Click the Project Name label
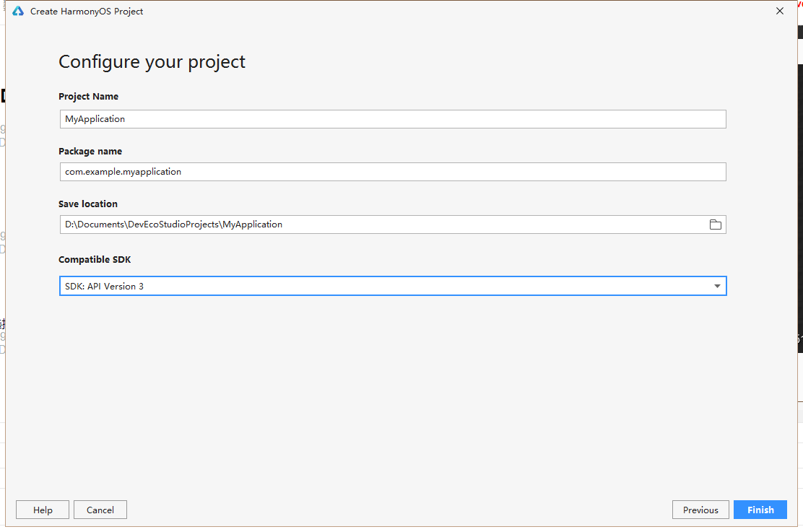Image resolution: width=803 pixels, height=532 pixels. pyautogui.click(x=88, y=97)
